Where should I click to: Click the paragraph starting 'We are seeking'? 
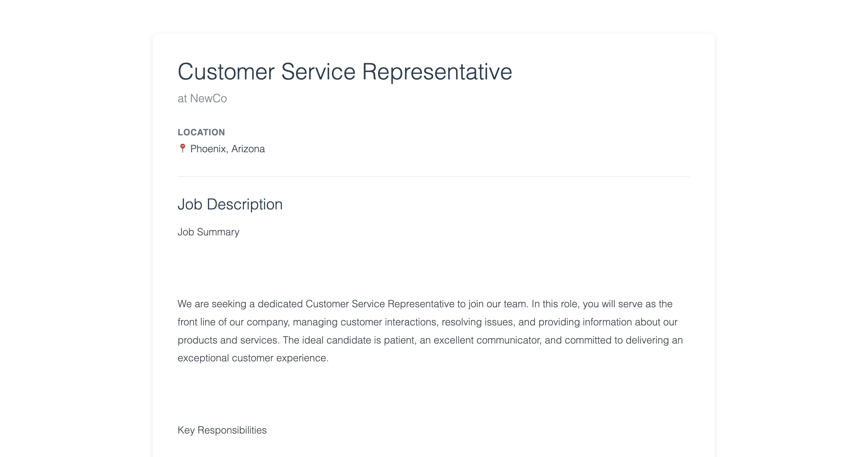tap(430, 331)
